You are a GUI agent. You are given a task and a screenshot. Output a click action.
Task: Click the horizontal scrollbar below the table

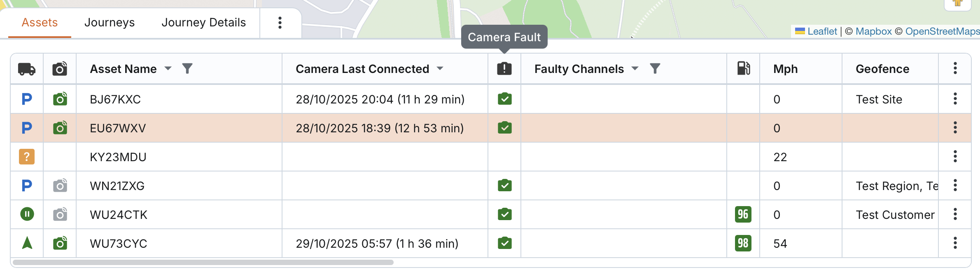point(203,262)
